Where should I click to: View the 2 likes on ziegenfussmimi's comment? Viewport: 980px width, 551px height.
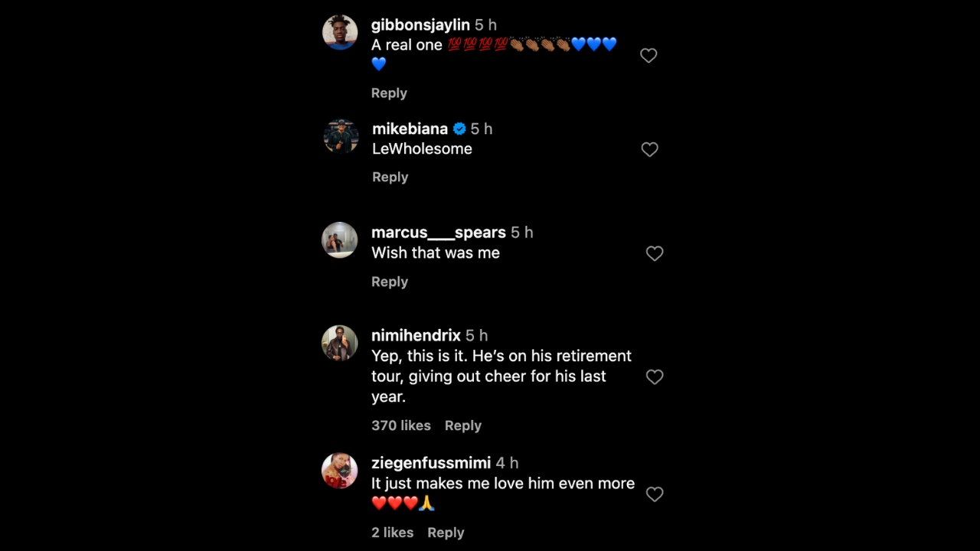click(x=392, y=533)
